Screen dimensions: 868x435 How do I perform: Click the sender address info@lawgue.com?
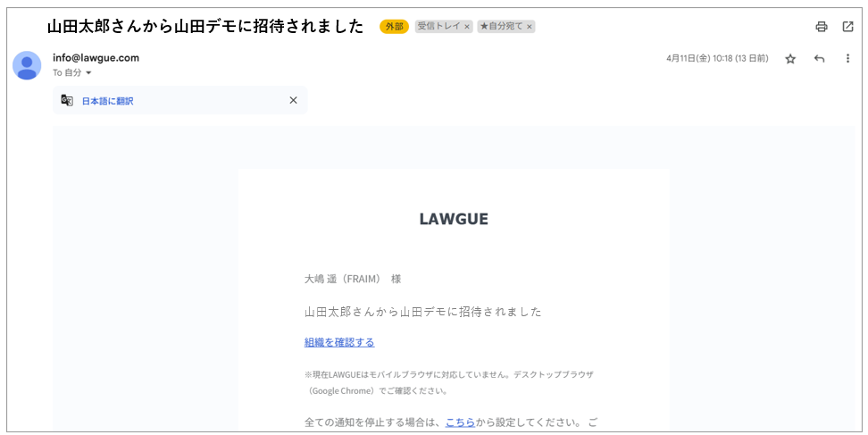click(96, 58)
